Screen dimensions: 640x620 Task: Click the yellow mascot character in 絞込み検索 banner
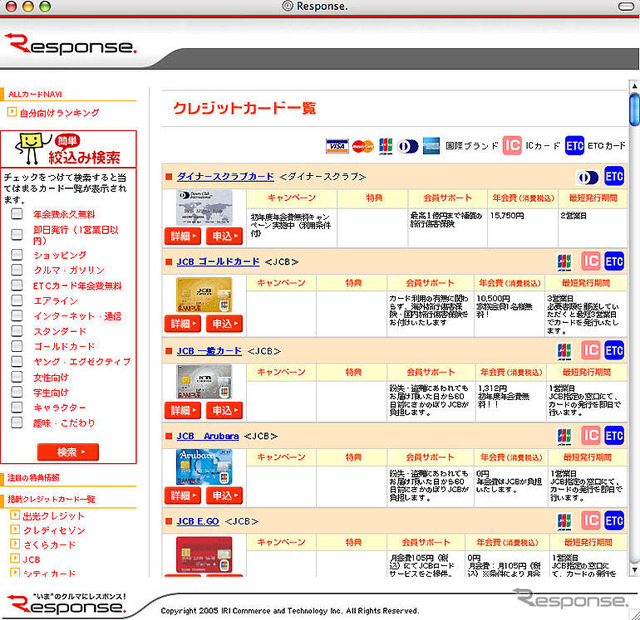pyautogui.click(x=31, y=148)
